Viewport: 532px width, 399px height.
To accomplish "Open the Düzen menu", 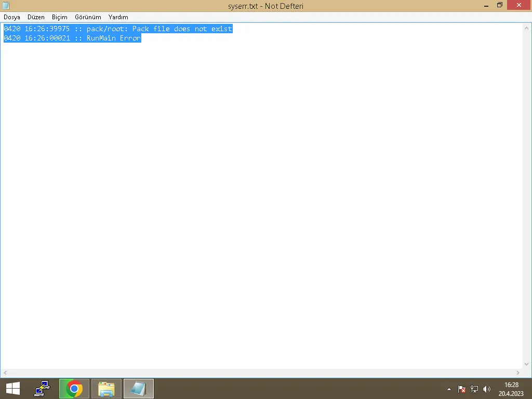I will (x=35, y=17).
